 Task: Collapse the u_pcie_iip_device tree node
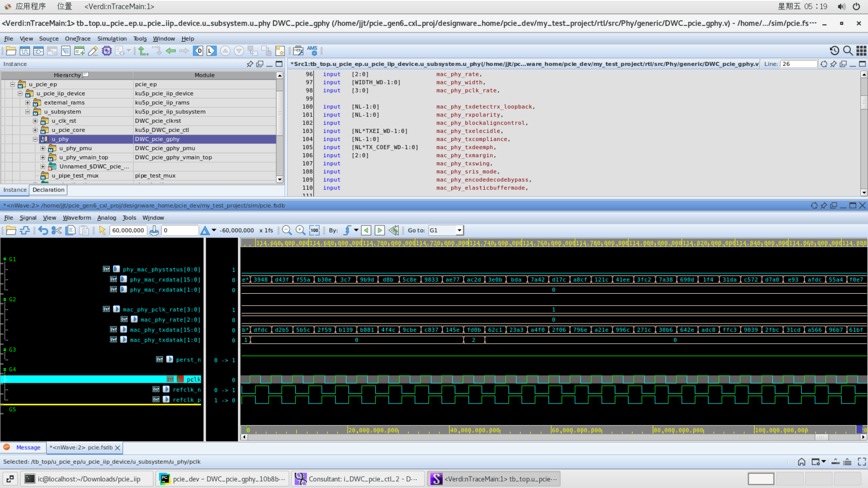(20, 94)
